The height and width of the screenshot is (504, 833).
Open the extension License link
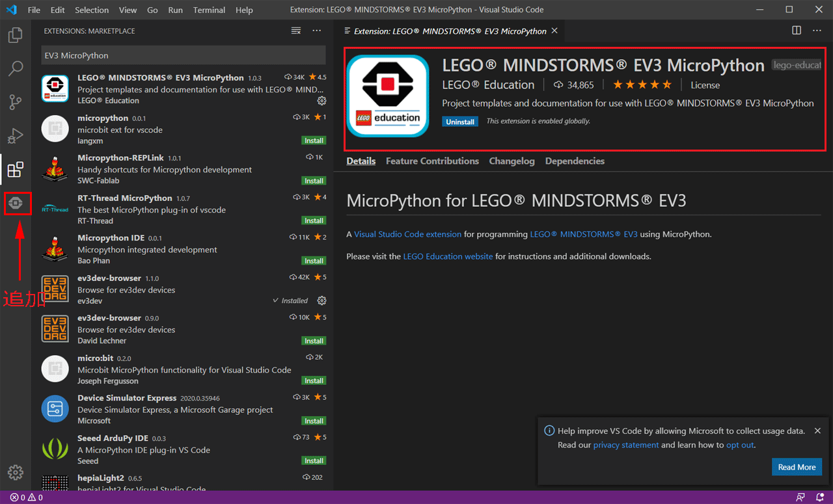pos(705,85)
